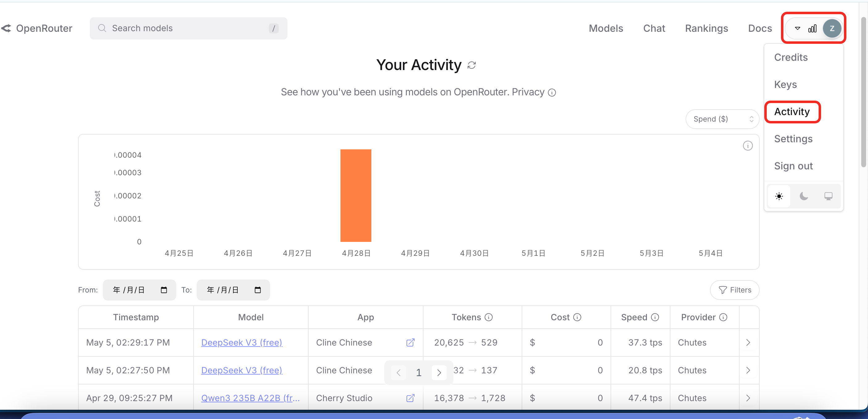Click the Privacy info icon
The width and height of the screenshot is (868, 419).
pyautogui.click(x=552, y=92)
